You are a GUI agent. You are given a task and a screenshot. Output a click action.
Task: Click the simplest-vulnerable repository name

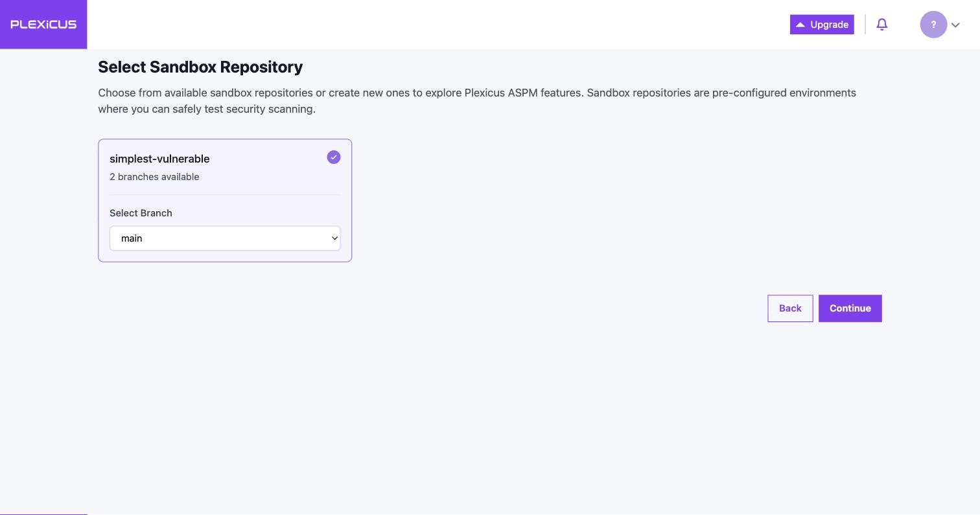point(159,159)
